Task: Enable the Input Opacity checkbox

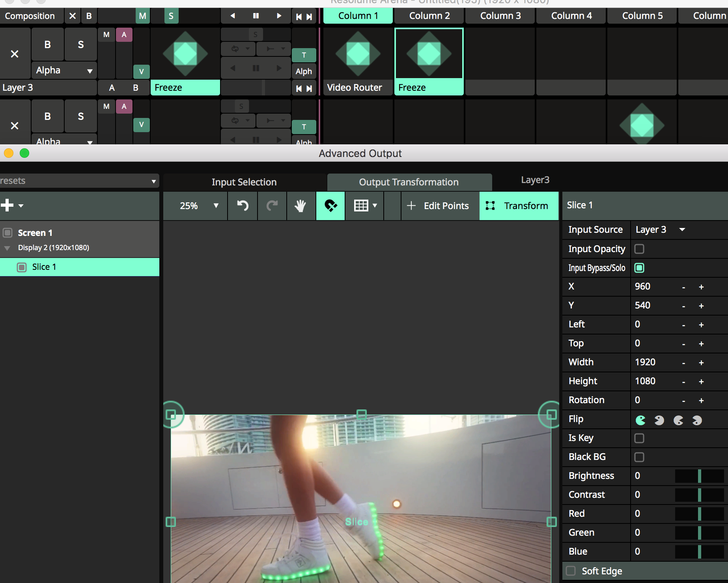Action: click(639, 249)
